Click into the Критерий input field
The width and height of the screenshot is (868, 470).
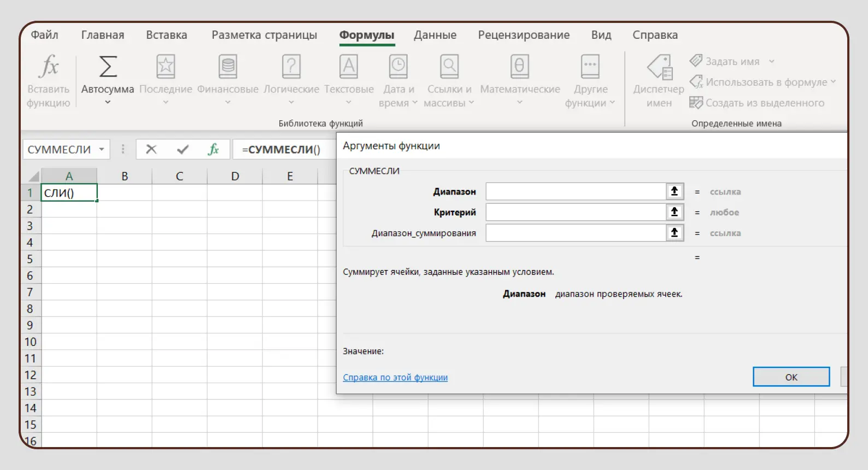576,212
